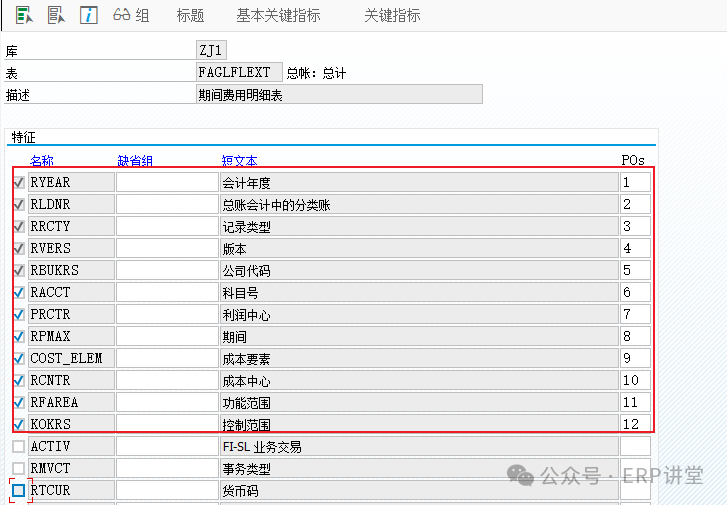Toggle the RBUKRS checkbox
The width and height of the screenshot is (727, 505).
pyautogui.click(x=19, y=270)
